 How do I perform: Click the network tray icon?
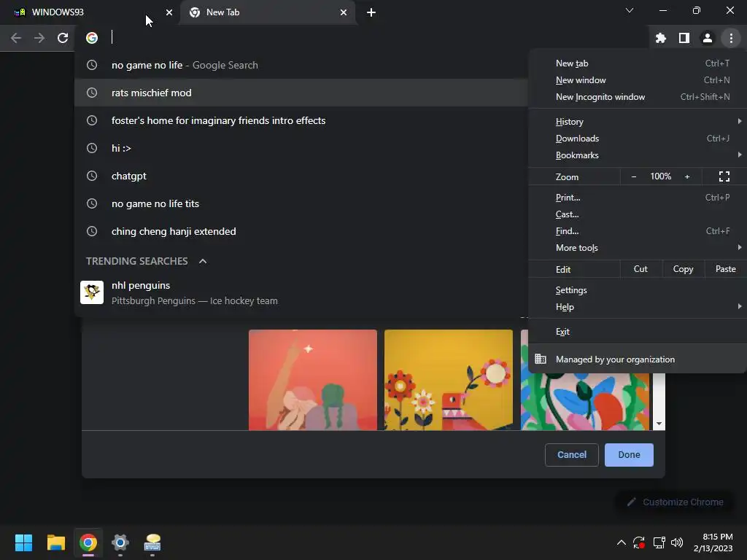tap(659, 542)
